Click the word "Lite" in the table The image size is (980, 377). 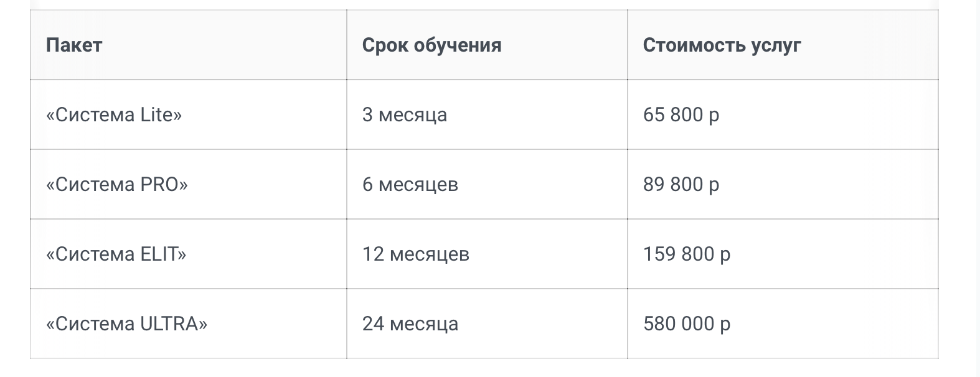[x=158, y=115]
